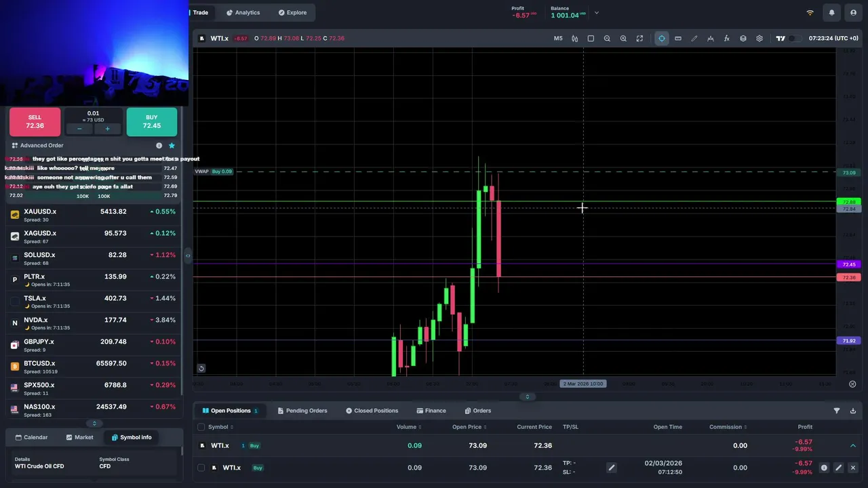Click the BUY 72.45 button
The image size is (868, 488).
point(152,121)
